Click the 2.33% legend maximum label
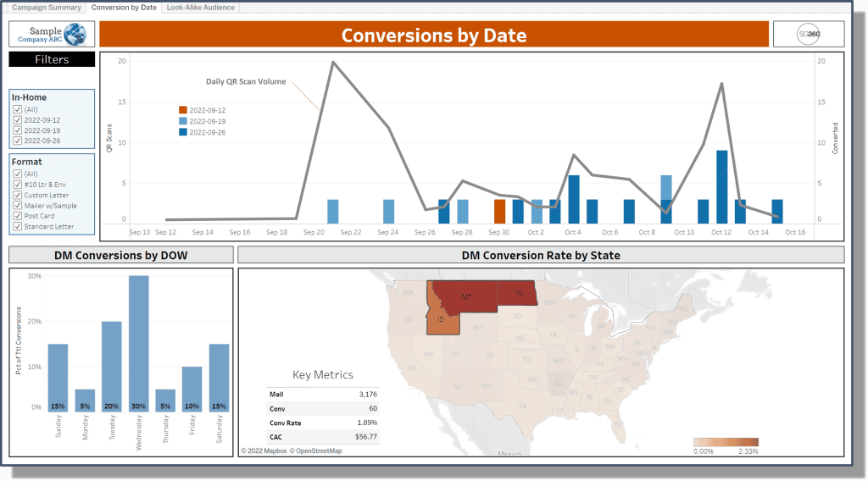868x481 pixels. point(748,451)
